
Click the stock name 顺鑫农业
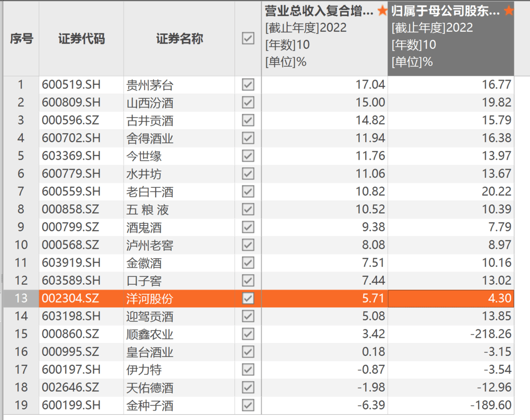click(150, 335)
